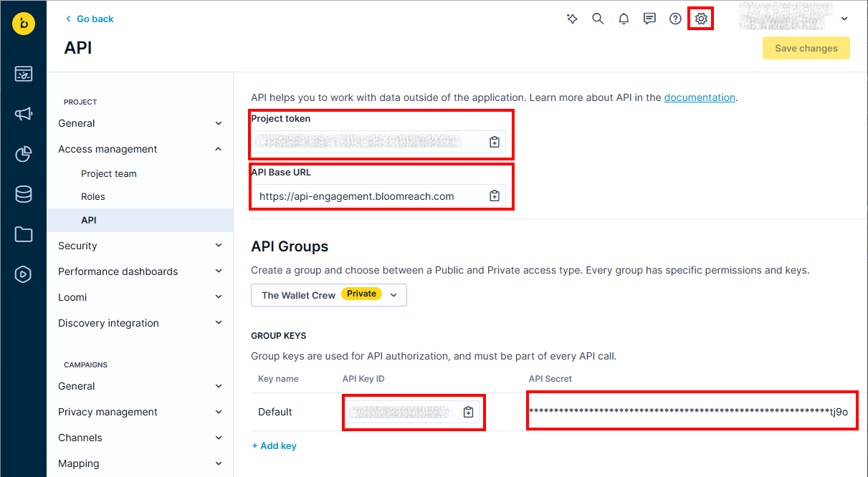
Task: Open 'The Wallet Crew' group dropdown
Action: click(328, 294)
